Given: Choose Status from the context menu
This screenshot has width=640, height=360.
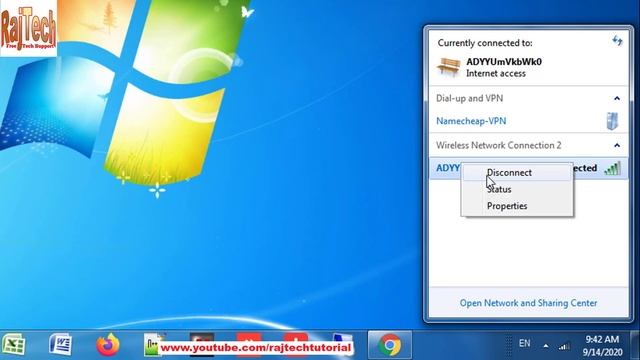Looking at the screenshot, I should click(x=517, y=189).
